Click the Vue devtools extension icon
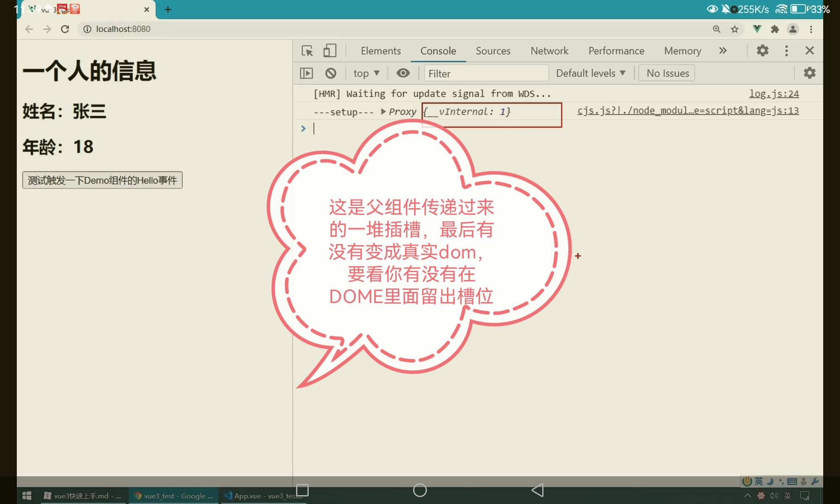The height and width of the screenshot is (504, 840). (x=757, y=29)
